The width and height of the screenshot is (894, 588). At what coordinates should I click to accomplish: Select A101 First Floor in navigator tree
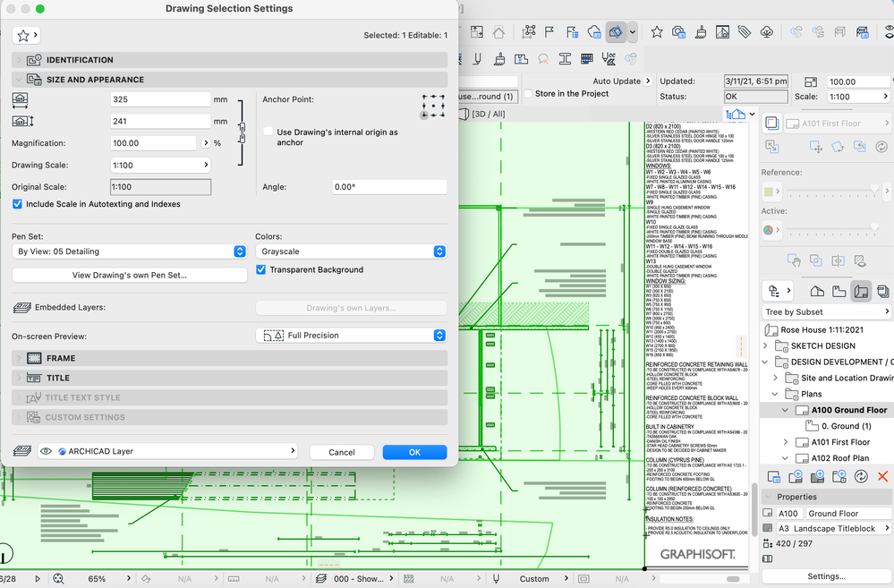pos(840,442)
